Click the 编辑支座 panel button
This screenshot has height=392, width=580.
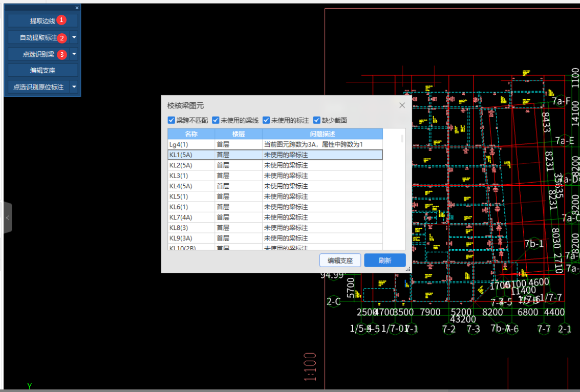(x=42, y=70)
